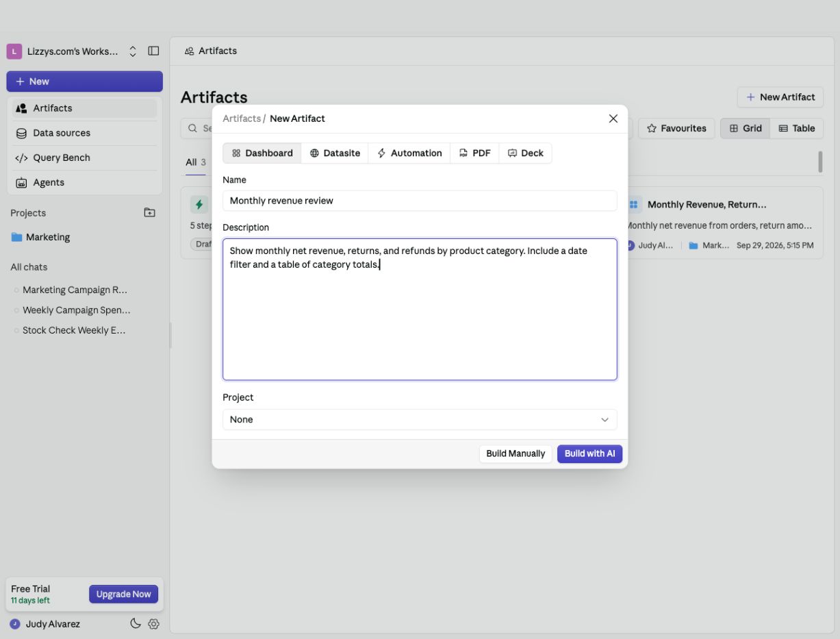Select the Dashboard artifact type tab
This screenshot has height=639, width=840.
click(x=262, y=153)
